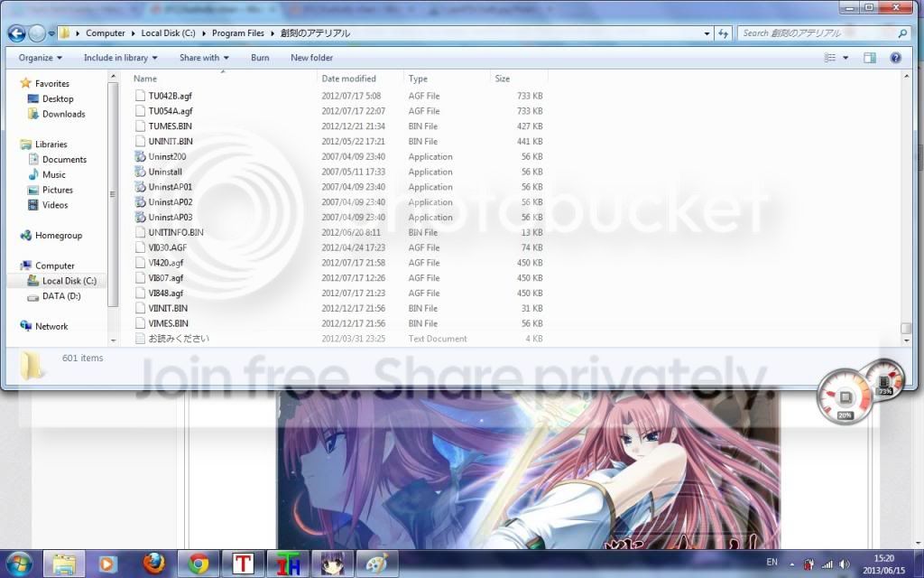Open Google Chrome from the taskbar
The image size is (924, 578).
click(199, 564)
